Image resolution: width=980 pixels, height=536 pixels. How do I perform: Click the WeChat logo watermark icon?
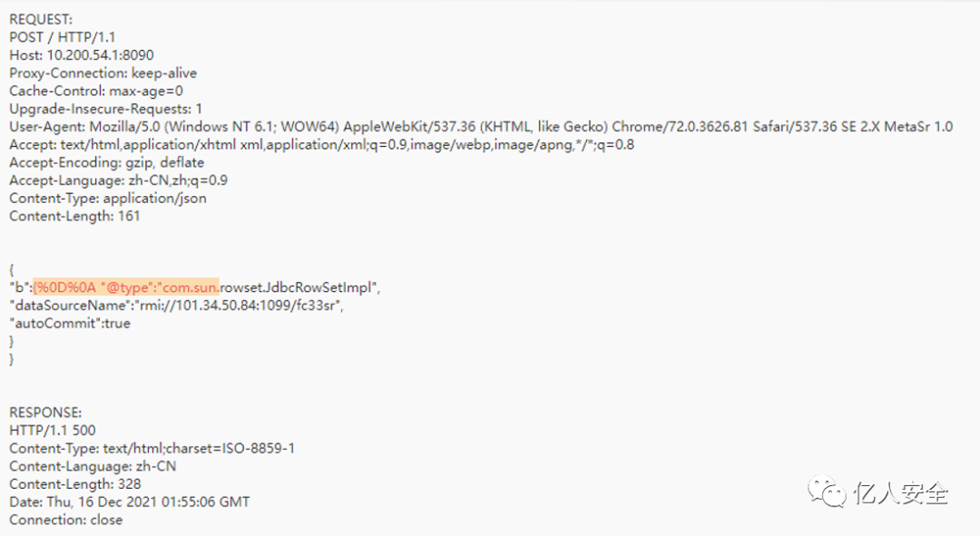(827, 491)
